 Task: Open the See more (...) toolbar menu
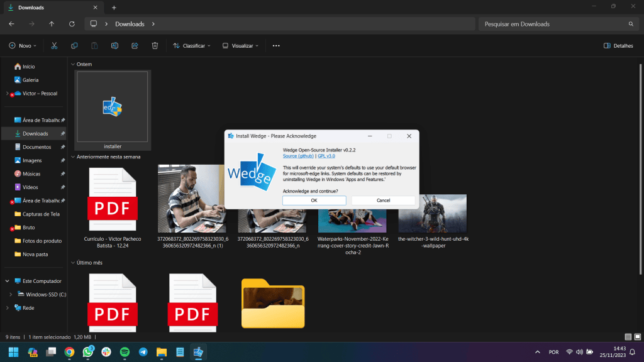(x=275, y=45)
